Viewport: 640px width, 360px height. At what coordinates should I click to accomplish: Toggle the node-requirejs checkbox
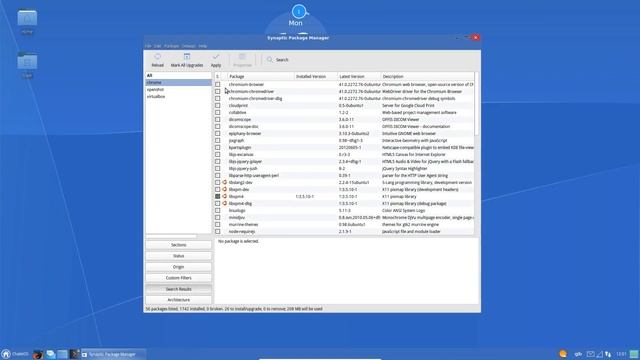218,231
